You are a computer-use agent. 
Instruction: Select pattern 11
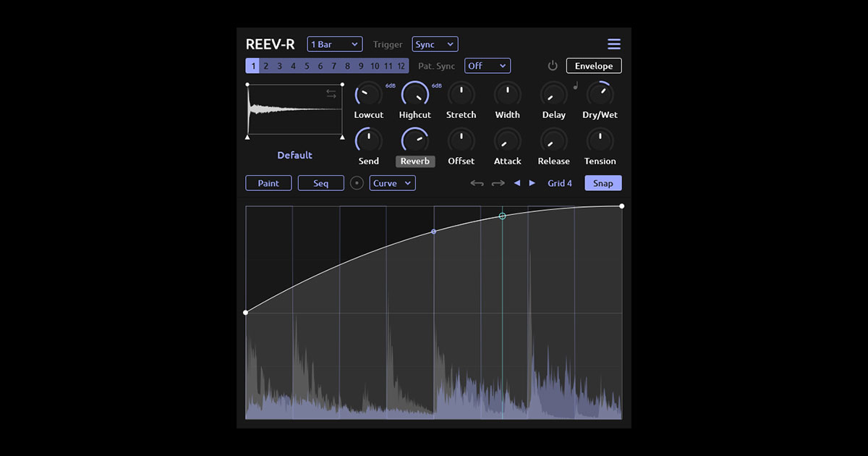pyautogui.click(x=388, y=66)
